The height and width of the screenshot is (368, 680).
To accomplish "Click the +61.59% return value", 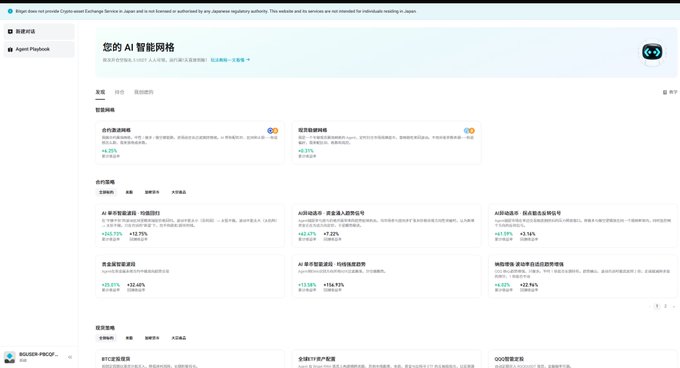I will [503, 234].
